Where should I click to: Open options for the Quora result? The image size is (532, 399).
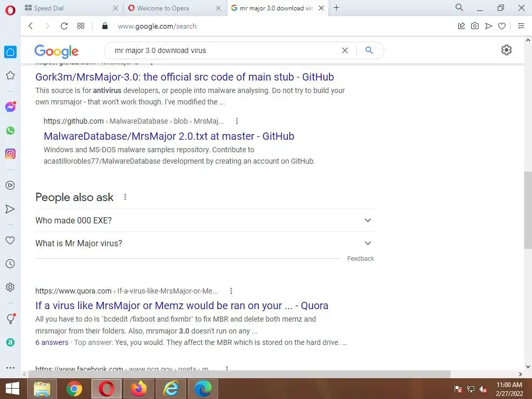(231, 291)
